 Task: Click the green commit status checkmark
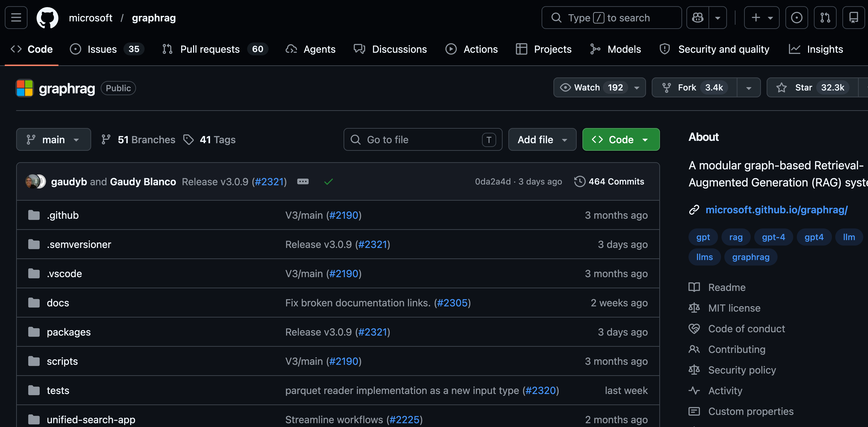tap(328, 182)
